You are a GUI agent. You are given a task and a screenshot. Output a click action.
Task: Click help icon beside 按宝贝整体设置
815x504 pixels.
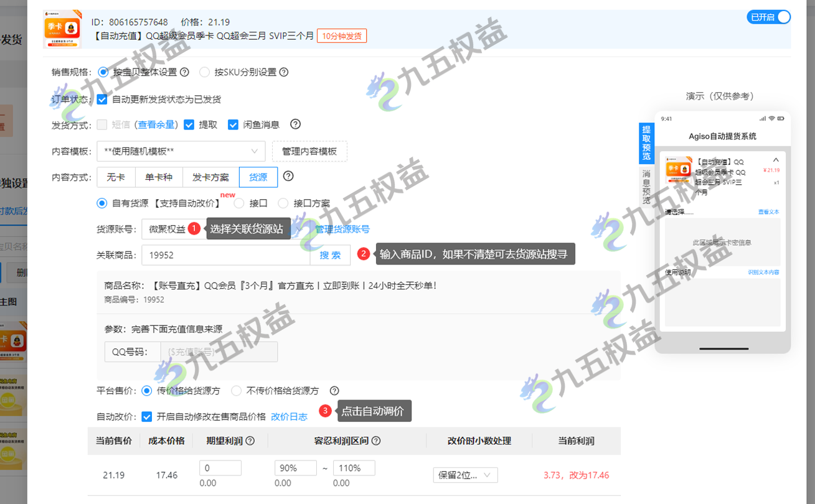pyautogui.click(x=184, y=72)
